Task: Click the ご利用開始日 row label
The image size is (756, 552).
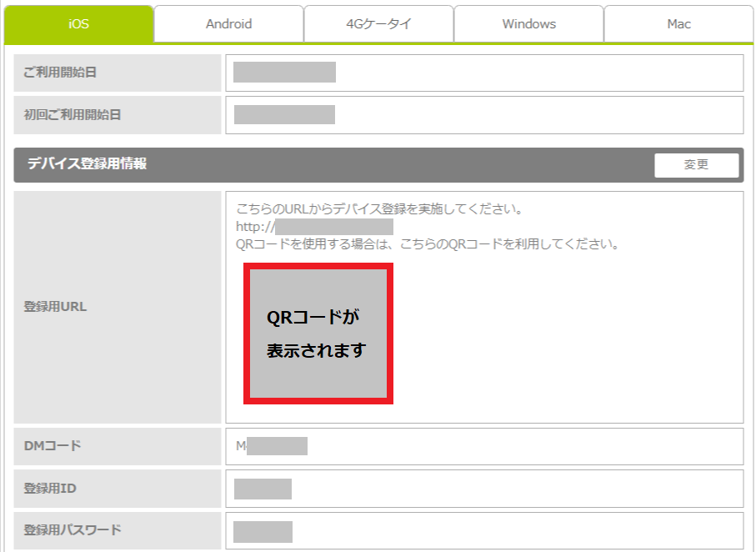Action: (x=60, y=73)
